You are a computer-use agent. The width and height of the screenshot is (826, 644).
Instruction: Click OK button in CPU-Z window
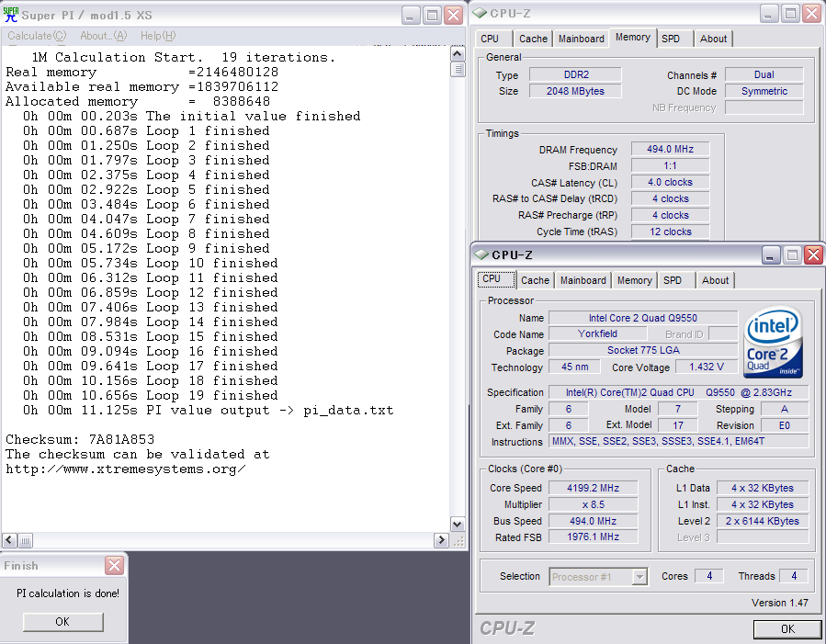tap(787, 628)
